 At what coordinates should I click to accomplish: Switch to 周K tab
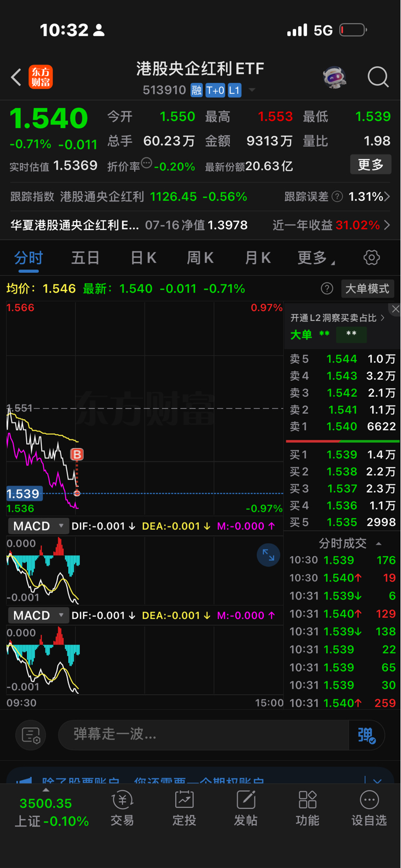point(200,258)
